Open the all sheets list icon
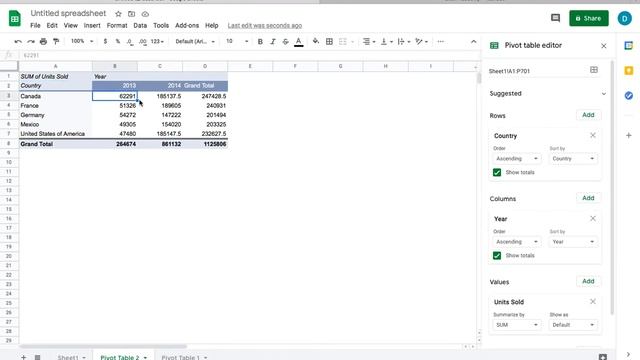640x360 pixels. (37, 357)
